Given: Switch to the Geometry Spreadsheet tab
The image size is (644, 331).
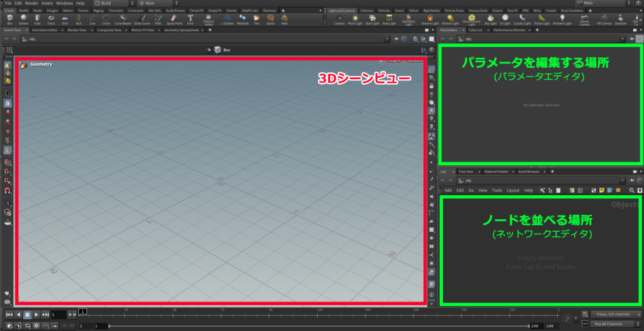Looking at the screenshot, I should pos(180,30).
